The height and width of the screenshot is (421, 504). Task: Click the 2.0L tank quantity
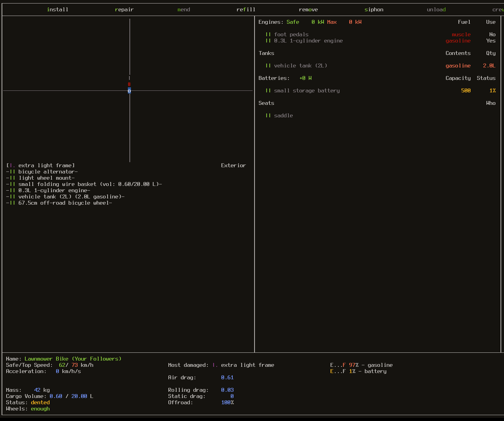coord(489,66)
